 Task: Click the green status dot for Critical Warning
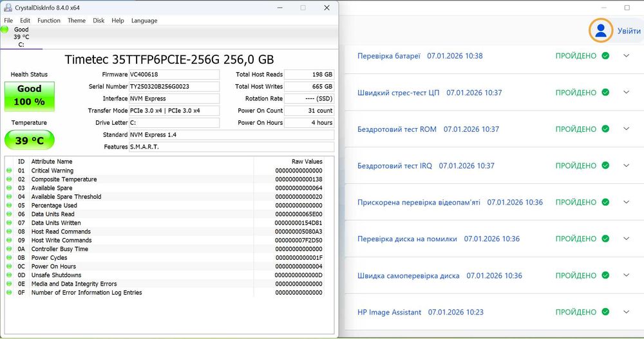point(9,170)
